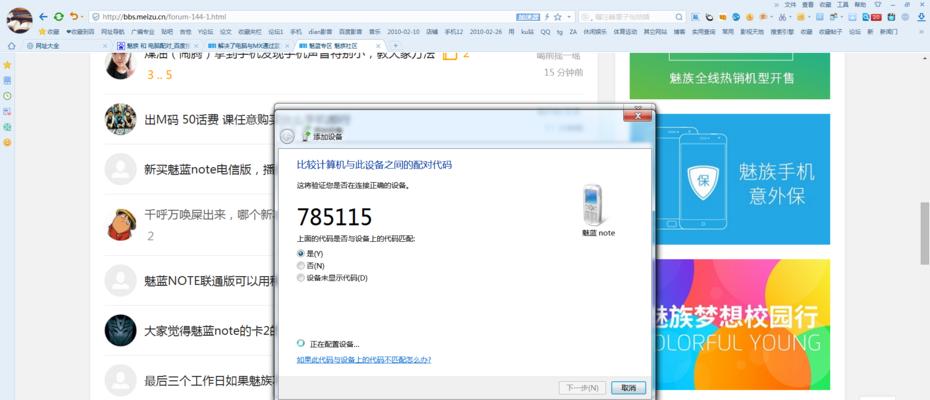Click the straw-hat cartoon avatar

point(122,224)
